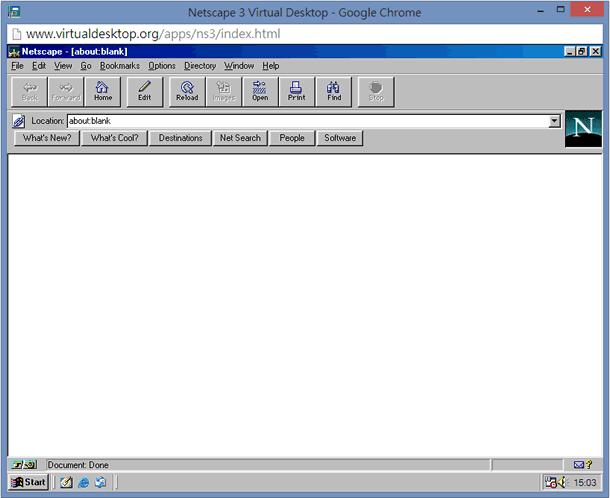The image size is (610, 498).
Task: Click the People directory button
Action: point(292,138)
